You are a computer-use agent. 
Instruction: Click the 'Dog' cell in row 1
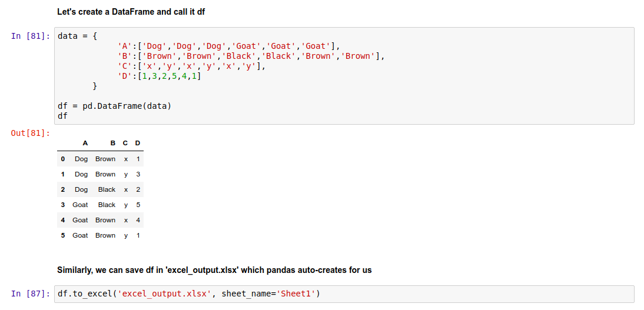(81, 174)
